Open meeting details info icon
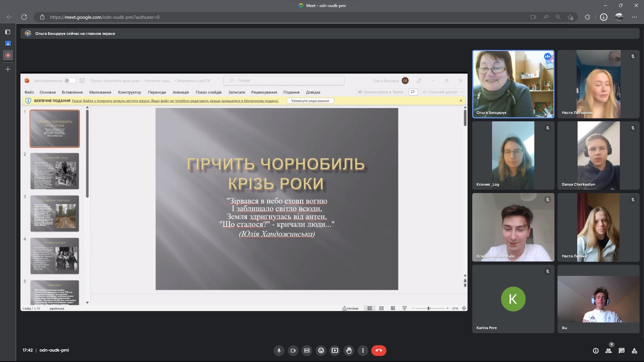Screen dimensions: 644x362 click(x=596, y=351)
